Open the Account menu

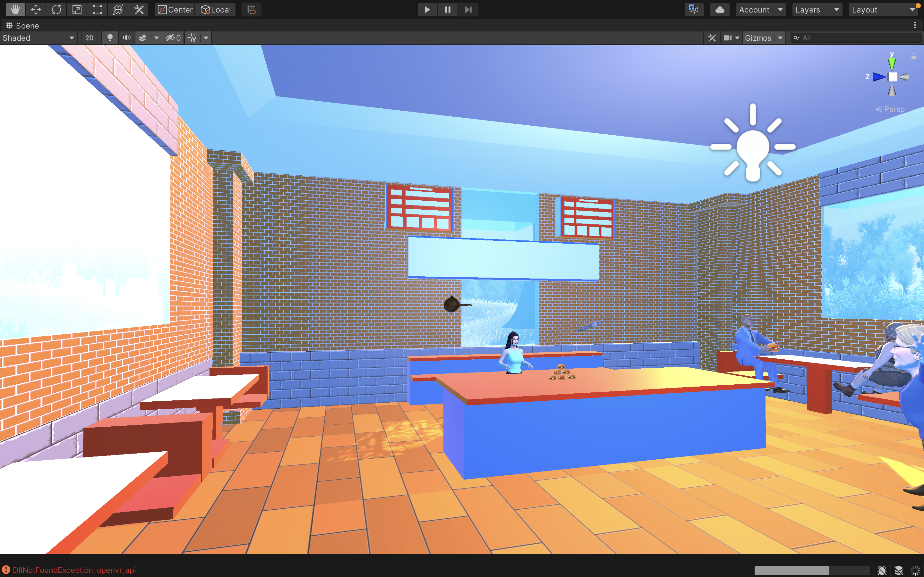pyautogui.click(x=760, y=10)
